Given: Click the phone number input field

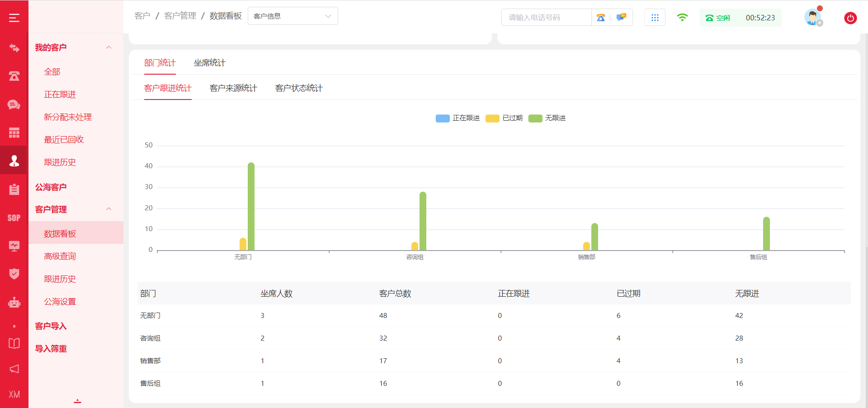Looking at the screenshot, I should 546,18.
